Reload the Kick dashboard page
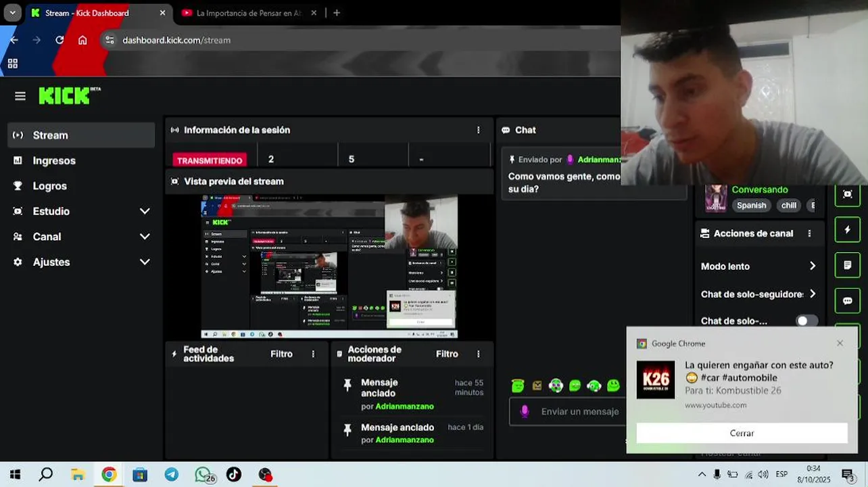This screenshot has width=868, height=487. pyautogui.click(x=59, y=40)
